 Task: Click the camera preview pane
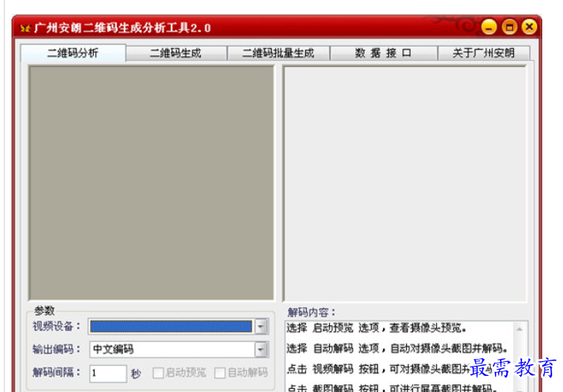tap(152, 183)
